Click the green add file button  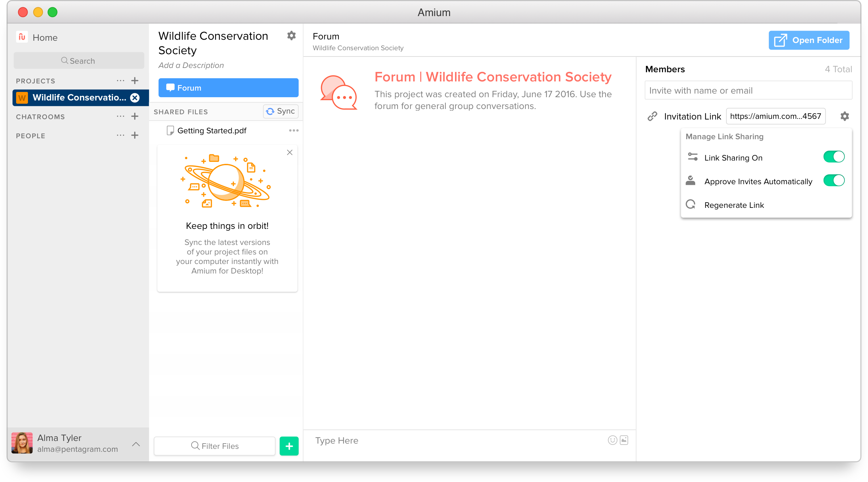point(289,446)
